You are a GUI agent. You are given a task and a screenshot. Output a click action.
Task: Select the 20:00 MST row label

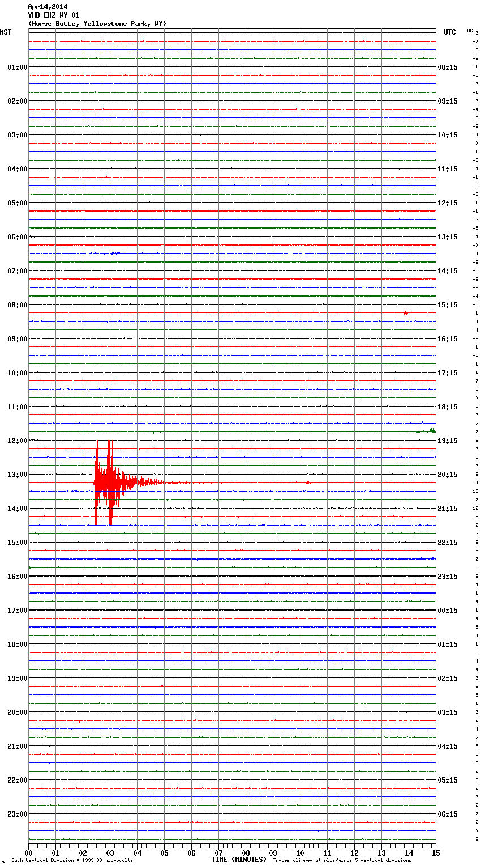coord(18,712)
